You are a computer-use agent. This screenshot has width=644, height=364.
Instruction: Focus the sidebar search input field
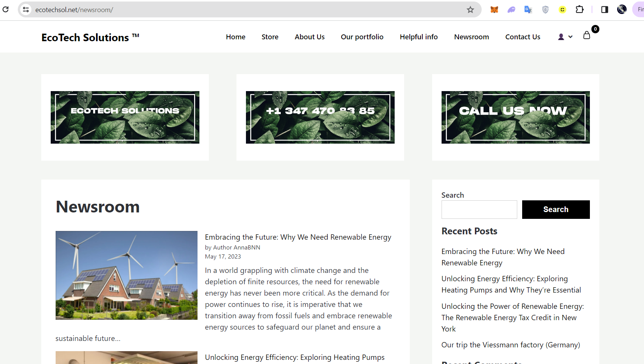coord(479,209)
